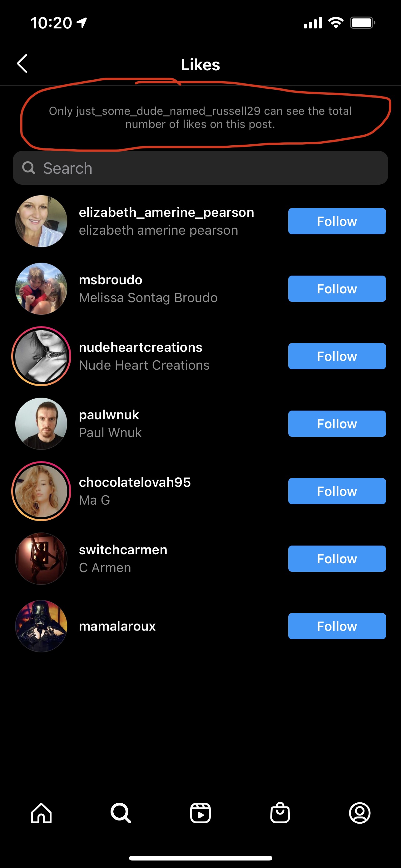The width and height of the screenshot is (401, 868).
Task: Follow elizabeth_amerine_pearson
Action: point(337,222)
